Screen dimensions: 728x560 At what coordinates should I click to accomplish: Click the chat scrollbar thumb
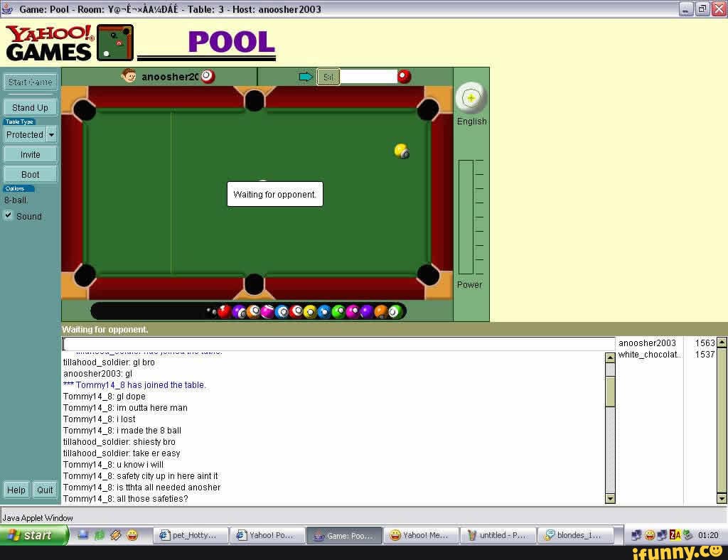610,392
